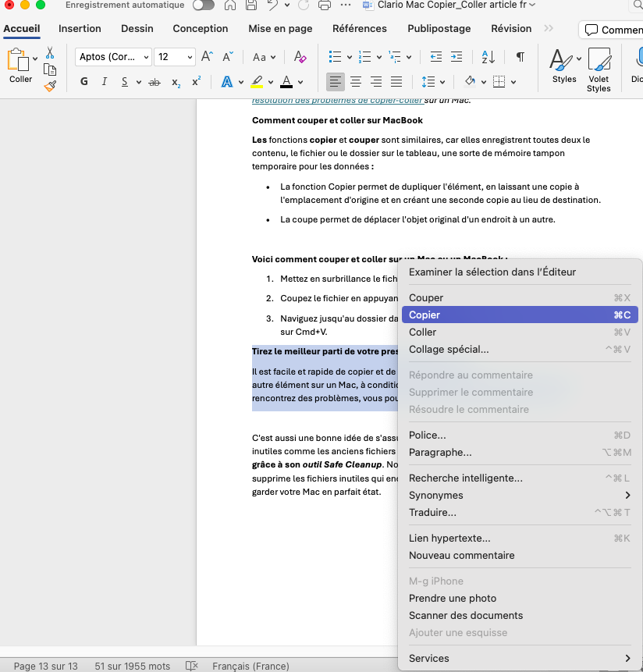The height and width of the screenshot is (672, 643).
Task: Click the Redo icon
Action: tap(304, 5)
